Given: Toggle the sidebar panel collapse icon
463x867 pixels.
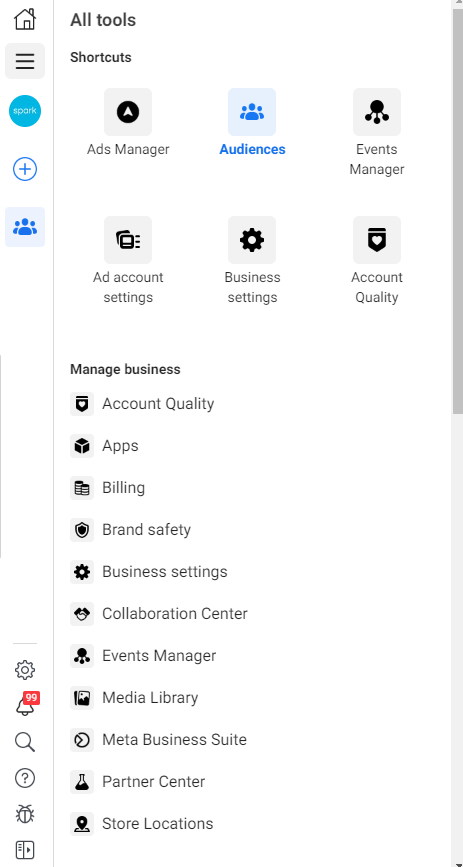Looking at the screenshot, I should [x=25, y=850].
